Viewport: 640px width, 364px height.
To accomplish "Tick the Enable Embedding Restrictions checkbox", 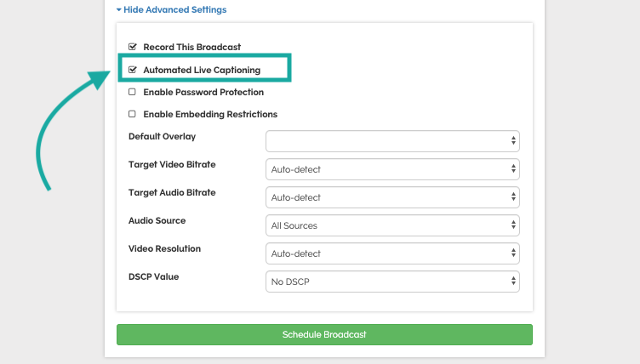I will click(132, 114).
